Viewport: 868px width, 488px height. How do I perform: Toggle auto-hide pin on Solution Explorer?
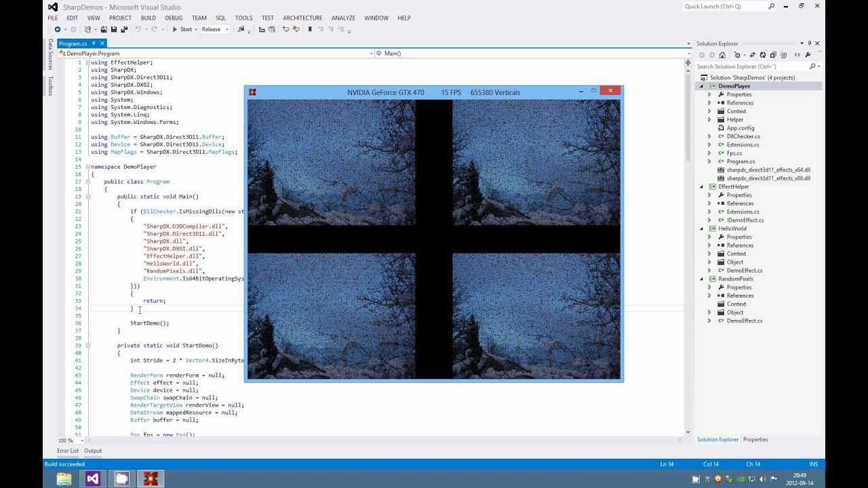pos(810,43)
